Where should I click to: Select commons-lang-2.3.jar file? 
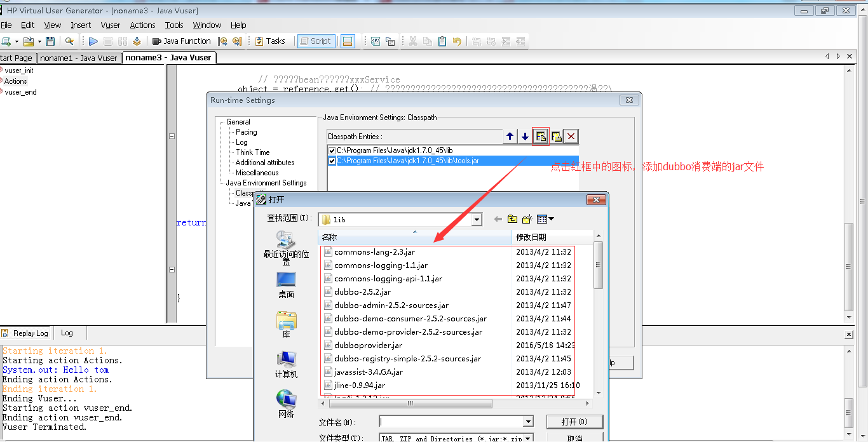click(x=374, y=252)
